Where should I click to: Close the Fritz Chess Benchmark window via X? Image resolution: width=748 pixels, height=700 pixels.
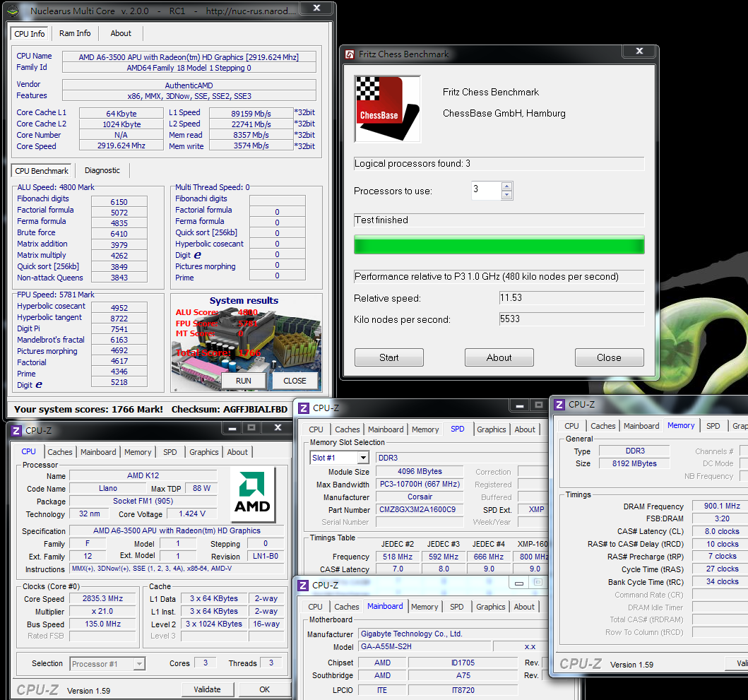coord(640,51)
